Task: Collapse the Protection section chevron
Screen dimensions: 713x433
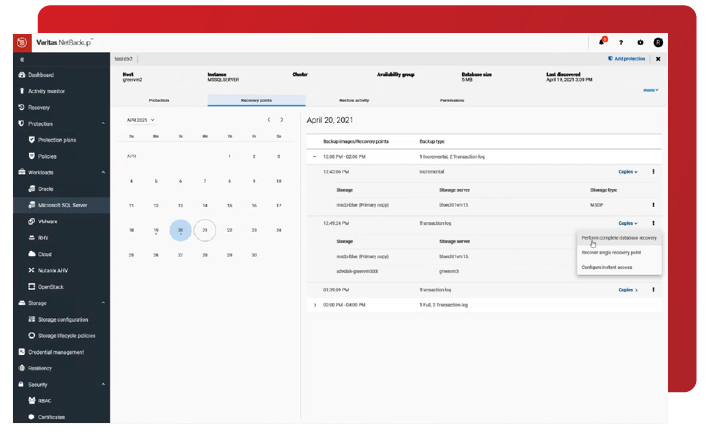Action: tap(103, 124)
